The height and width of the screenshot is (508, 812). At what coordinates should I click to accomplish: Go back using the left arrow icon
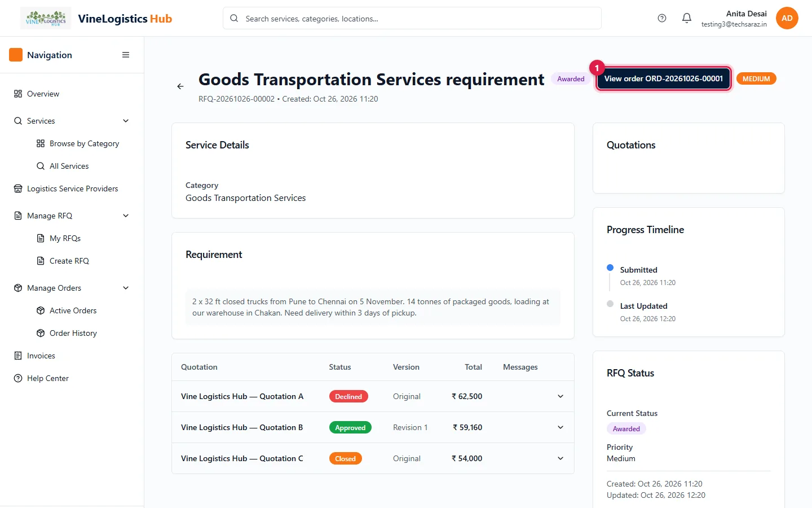pyautogui.click(x=180, y=86)
